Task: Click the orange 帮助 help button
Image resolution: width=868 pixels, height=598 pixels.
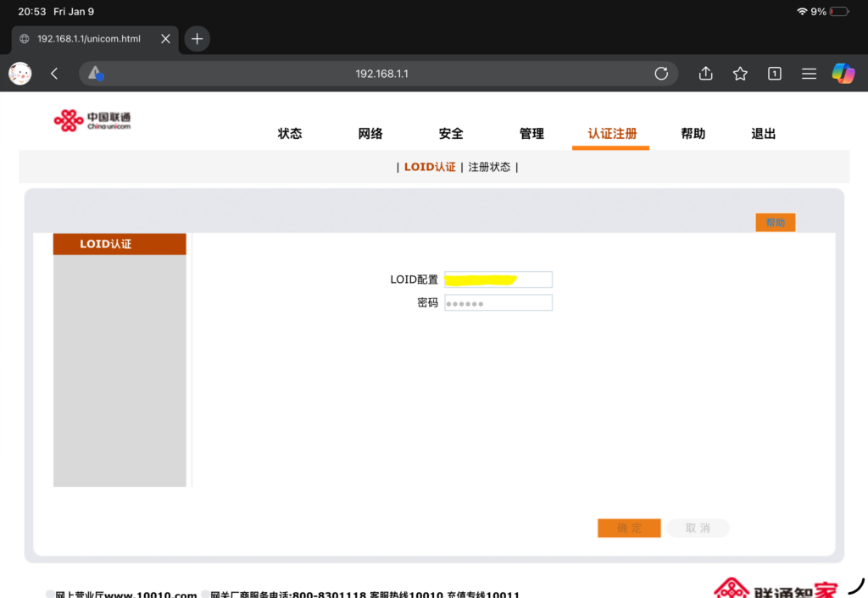Action: pyautogui.click(x=775, y=223)
